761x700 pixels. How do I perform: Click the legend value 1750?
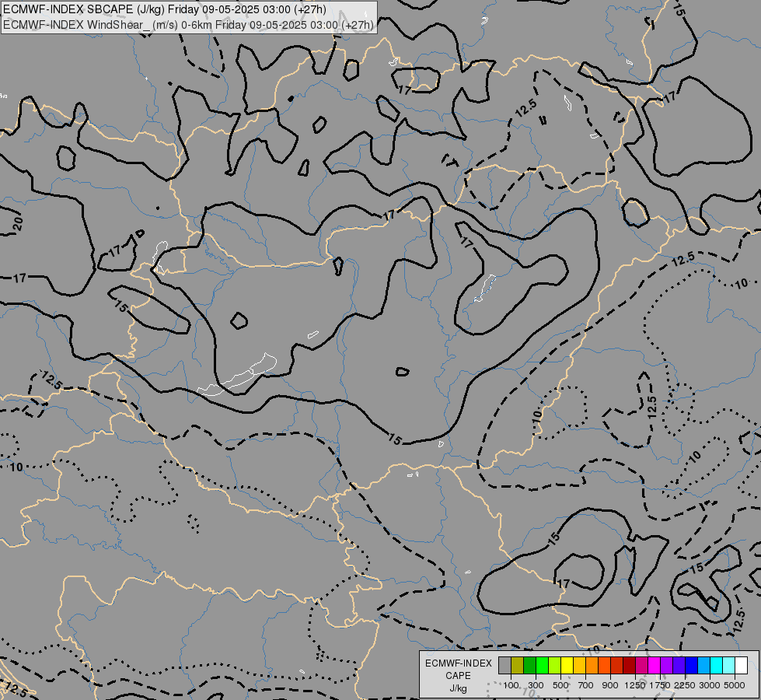[x=660, y=685]
